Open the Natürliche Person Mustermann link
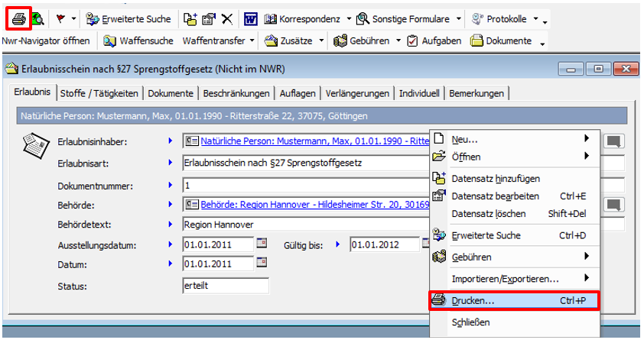644x343 pixels. tap(306, 141)
